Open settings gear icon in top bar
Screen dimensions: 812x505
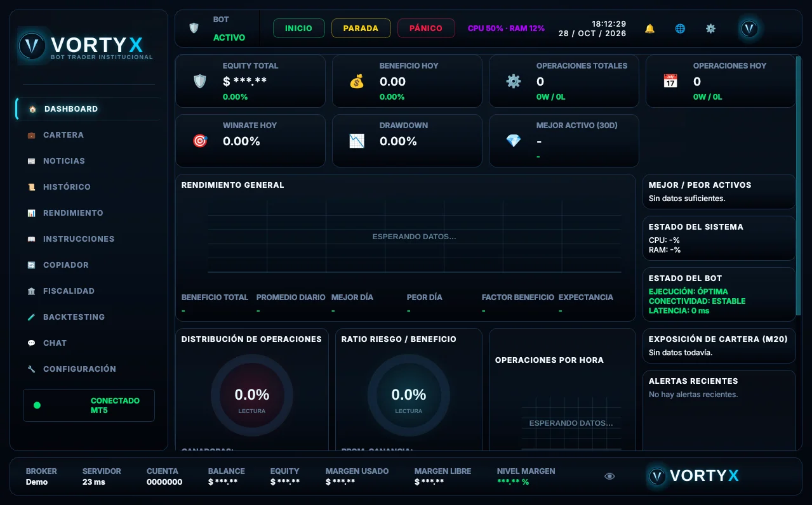tap(710, 29)
